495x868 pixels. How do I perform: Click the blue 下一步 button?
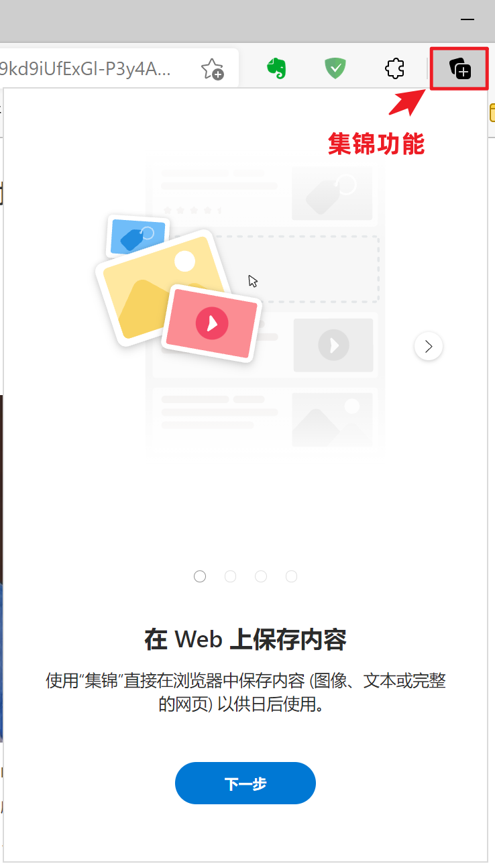pos(245,783)
